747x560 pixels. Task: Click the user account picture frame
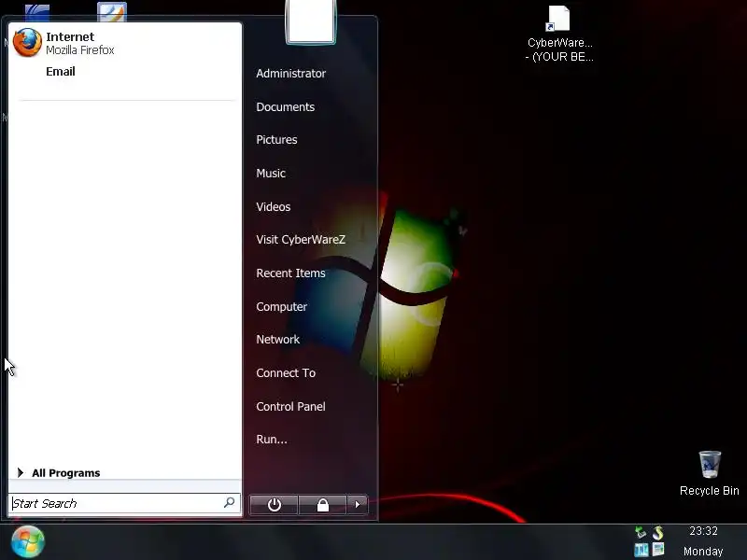pyautogui.click(x=311, y=21)
